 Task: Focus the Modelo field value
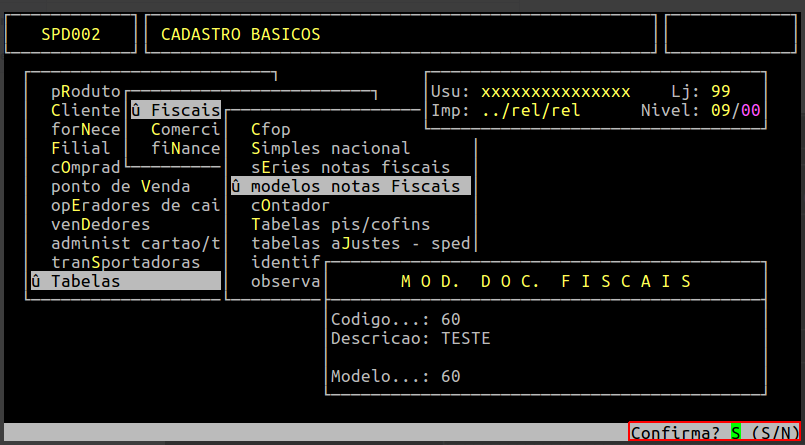click(x=450, y=377)
